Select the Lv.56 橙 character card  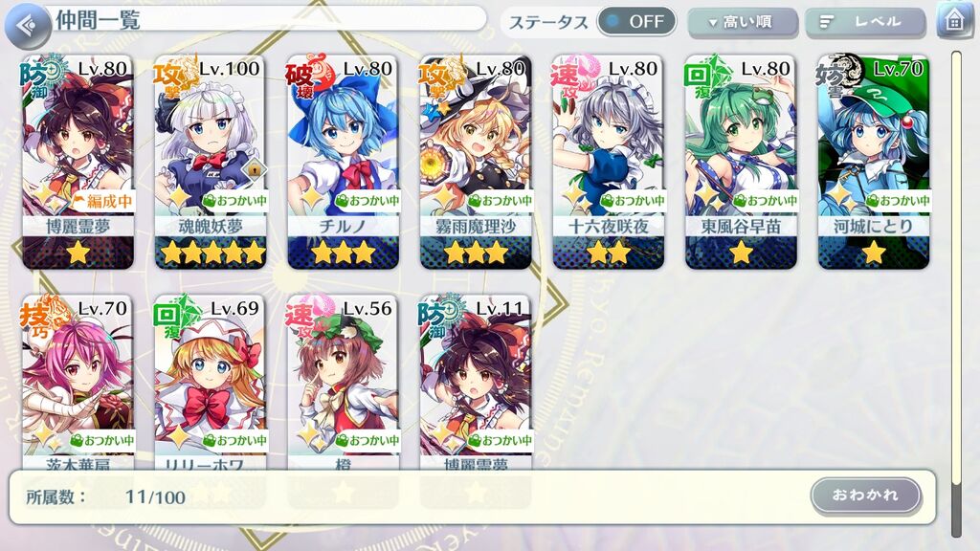coord(344,383)
